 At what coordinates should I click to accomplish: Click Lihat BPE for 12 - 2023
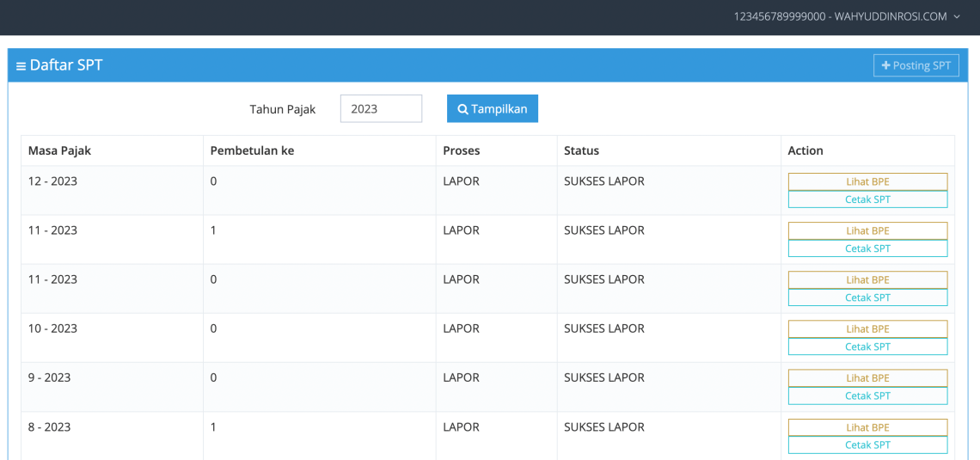(867, 181)
